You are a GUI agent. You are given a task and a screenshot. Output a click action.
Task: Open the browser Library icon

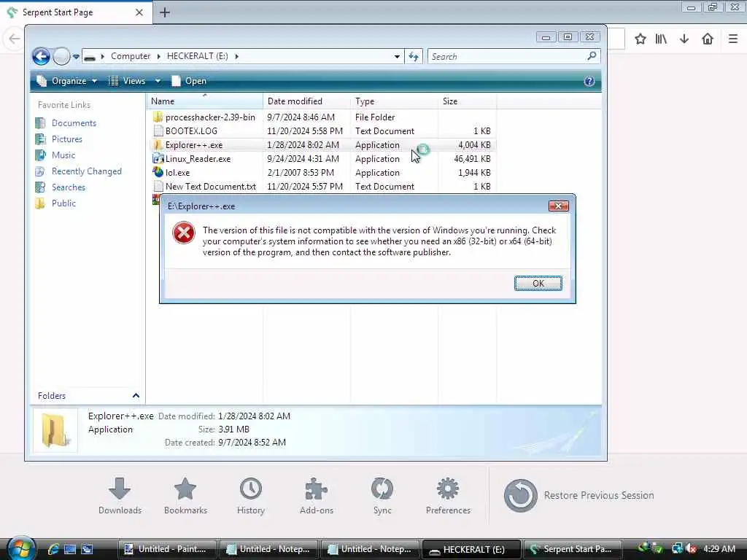click(661, 39)
